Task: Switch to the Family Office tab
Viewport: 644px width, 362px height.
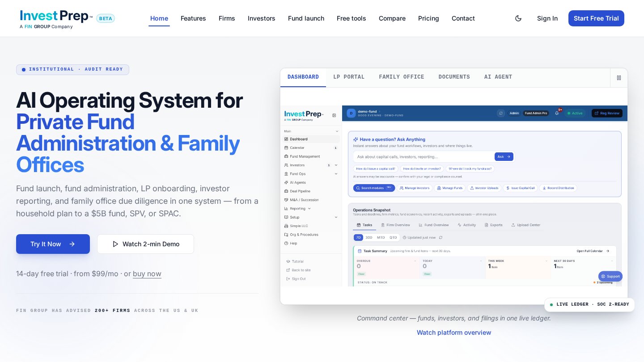Action: [x=402, y=77]
